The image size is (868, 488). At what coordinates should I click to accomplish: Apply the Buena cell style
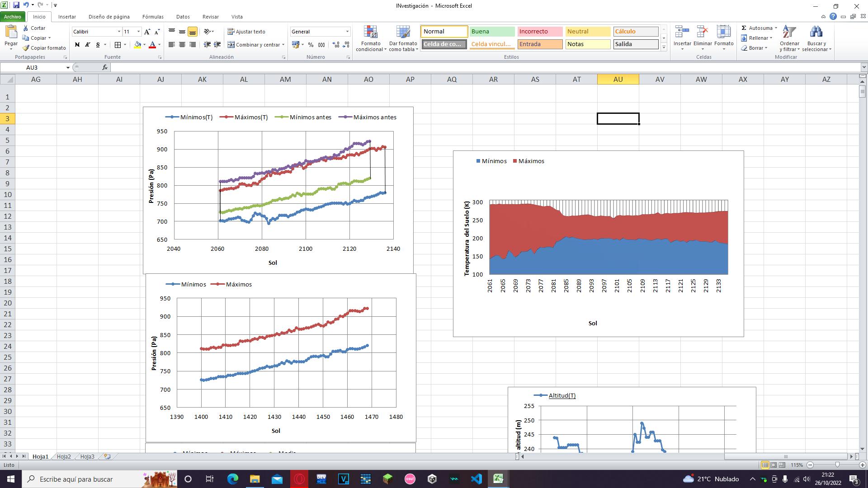[492, 32]
